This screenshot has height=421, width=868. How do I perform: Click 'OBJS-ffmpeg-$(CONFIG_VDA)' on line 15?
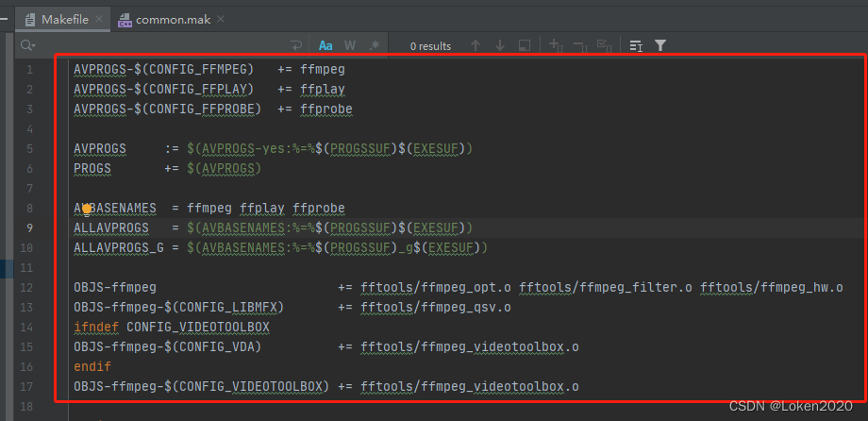click(168, 347)
